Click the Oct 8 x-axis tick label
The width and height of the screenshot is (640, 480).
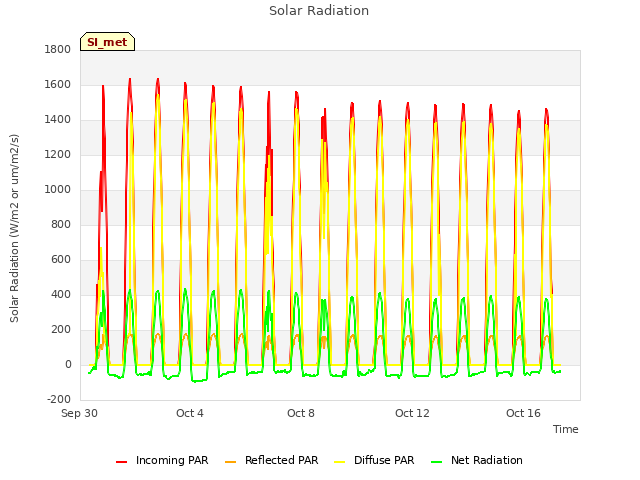click(x=301, y=413)
